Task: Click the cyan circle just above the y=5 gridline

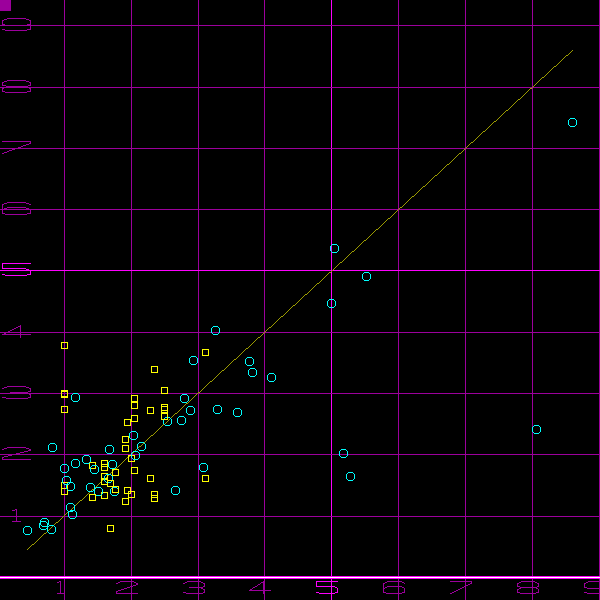Action: coord(334,248)
